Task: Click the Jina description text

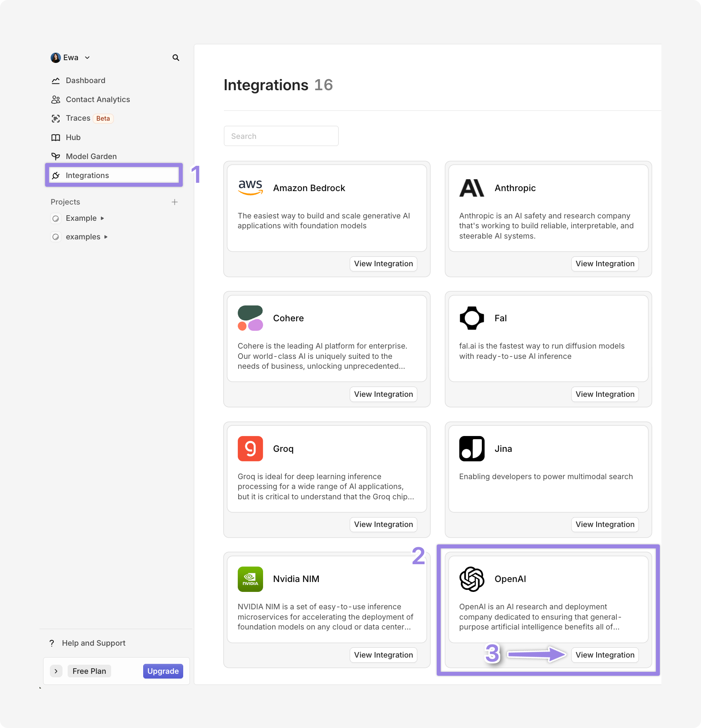Action: point(546,477)
